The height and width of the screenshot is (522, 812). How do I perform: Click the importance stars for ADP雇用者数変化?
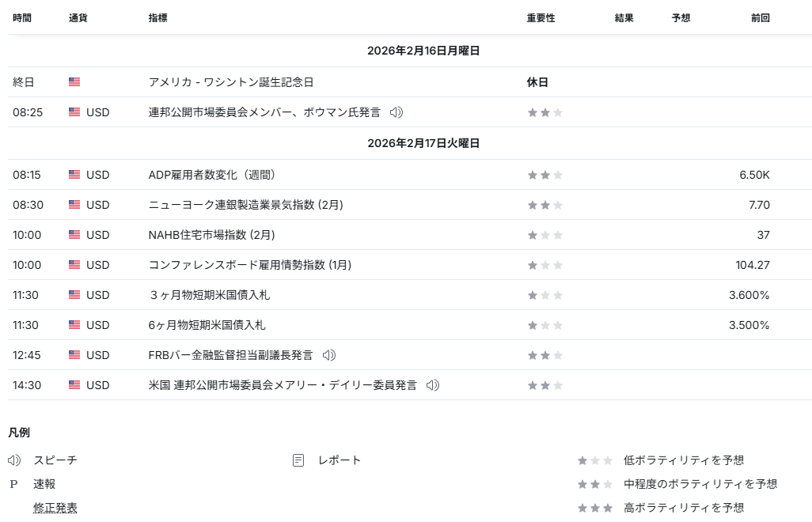click(x=544, y=175)
